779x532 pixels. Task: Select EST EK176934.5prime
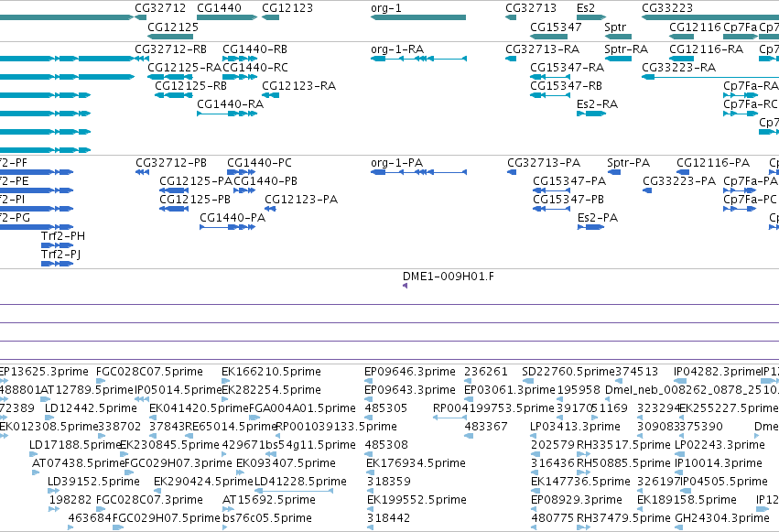click(x=416, y=463)
